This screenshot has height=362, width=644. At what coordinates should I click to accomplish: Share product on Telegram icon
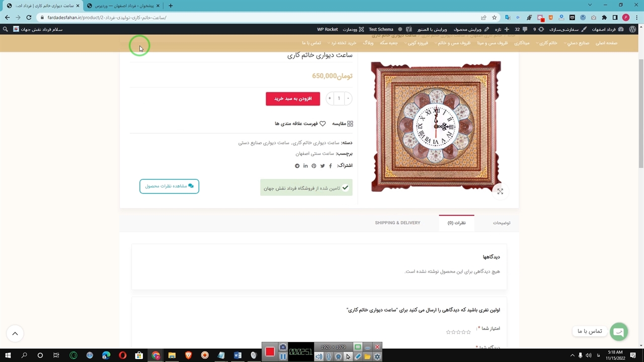[x=297, y=166]
